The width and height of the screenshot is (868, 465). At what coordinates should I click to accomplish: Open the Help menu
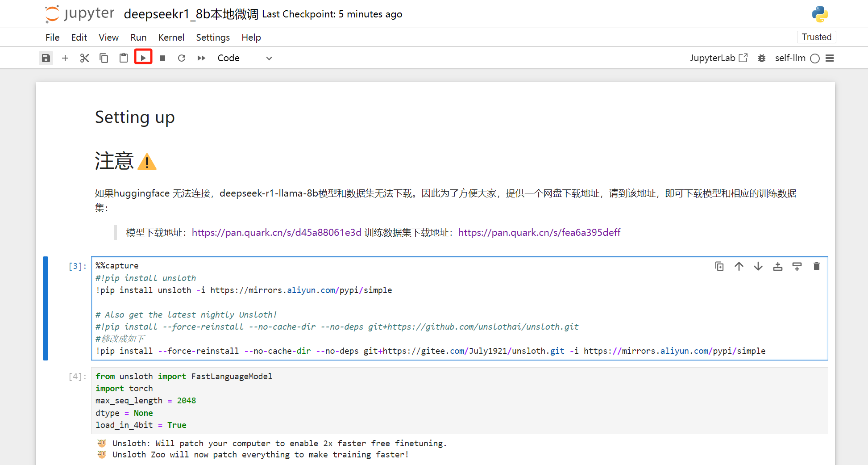click(251, 38)
